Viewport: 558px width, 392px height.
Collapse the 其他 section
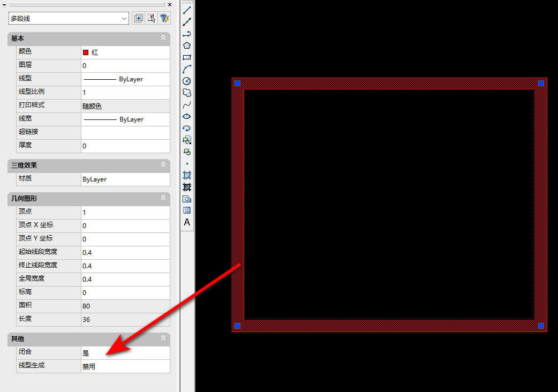[x=163, y=339]
